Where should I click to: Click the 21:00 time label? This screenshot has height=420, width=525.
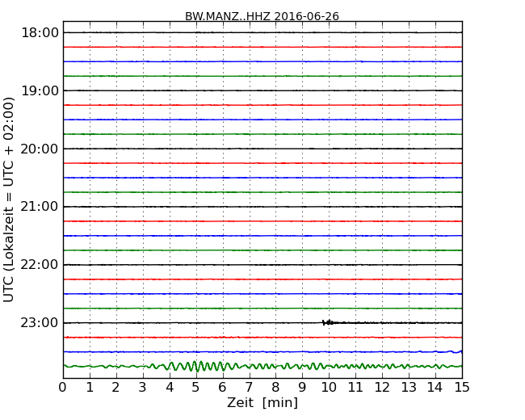[x=40, y=207]
